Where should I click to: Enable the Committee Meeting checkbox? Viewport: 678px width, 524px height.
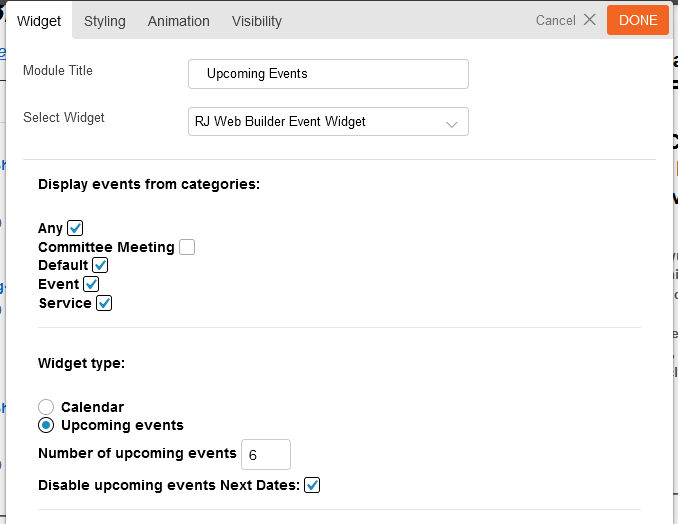point(187,247)
